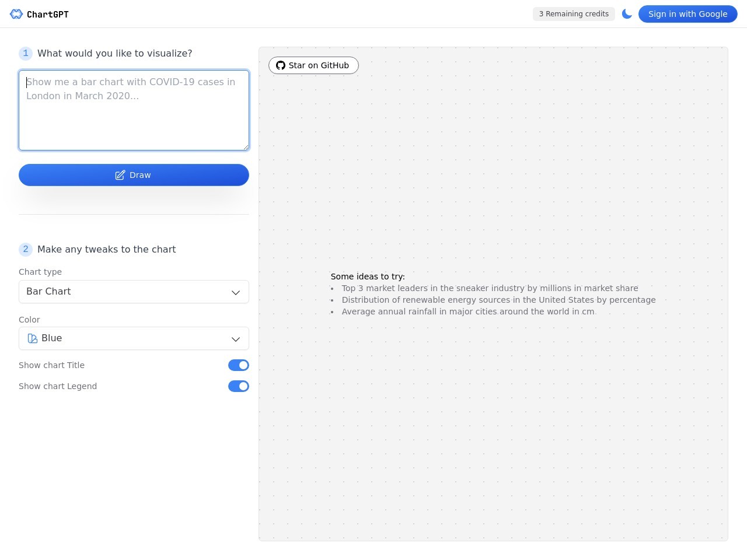The image size is (747, 560).
Task: Click the Star on GitHub label
Action: (x=319, y=65)
